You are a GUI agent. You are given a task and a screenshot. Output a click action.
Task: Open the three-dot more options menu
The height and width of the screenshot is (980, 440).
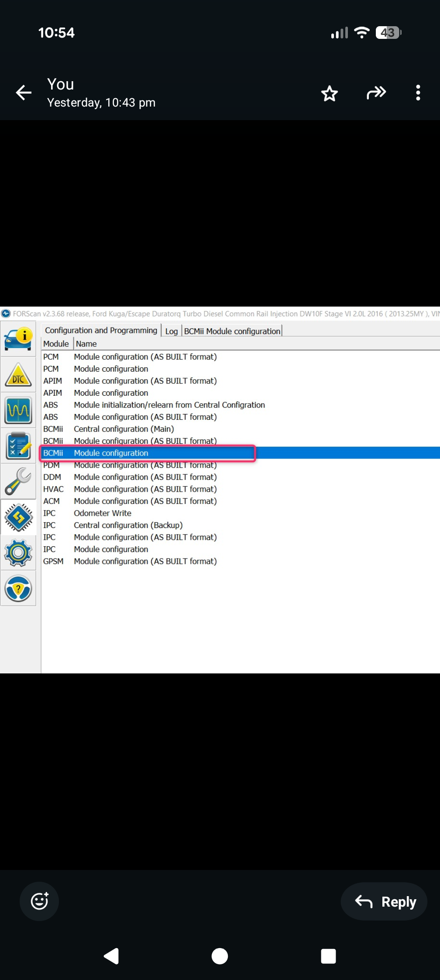pyautogui.click(x=418, y=93)
